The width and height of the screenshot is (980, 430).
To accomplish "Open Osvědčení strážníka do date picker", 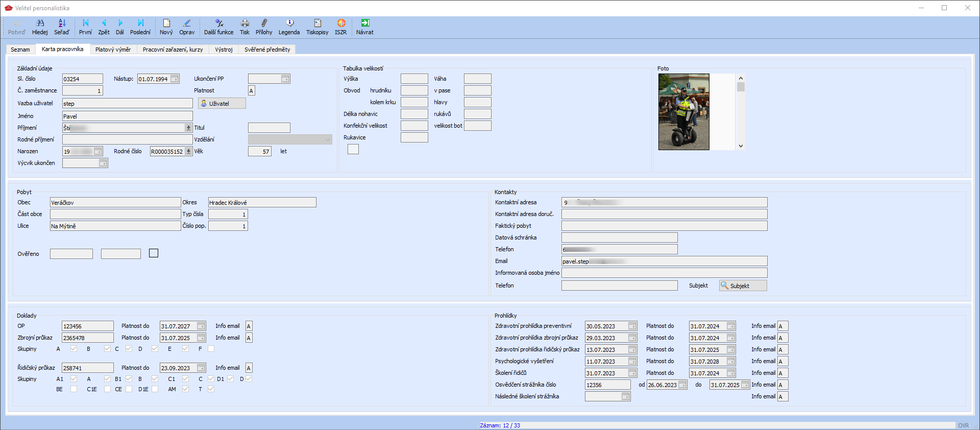I will [745, 385].
